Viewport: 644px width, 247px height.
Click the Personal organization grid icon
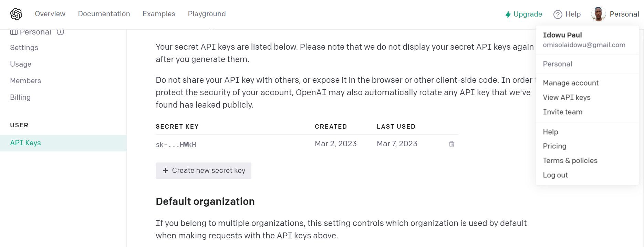click(14, 32)
